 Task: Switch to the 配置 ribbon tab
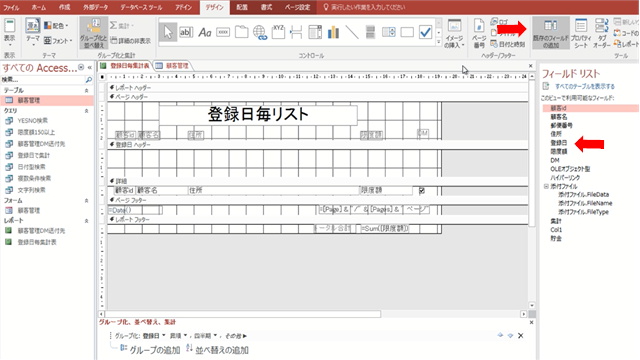pyautogui.click(x=242, y=7)
